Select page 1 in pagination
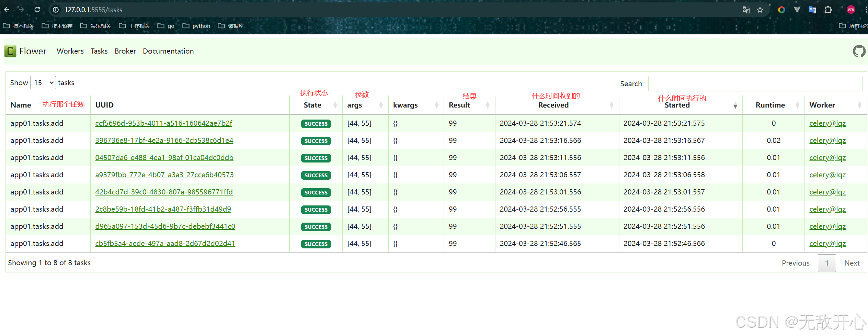 (x=827, y=263)
